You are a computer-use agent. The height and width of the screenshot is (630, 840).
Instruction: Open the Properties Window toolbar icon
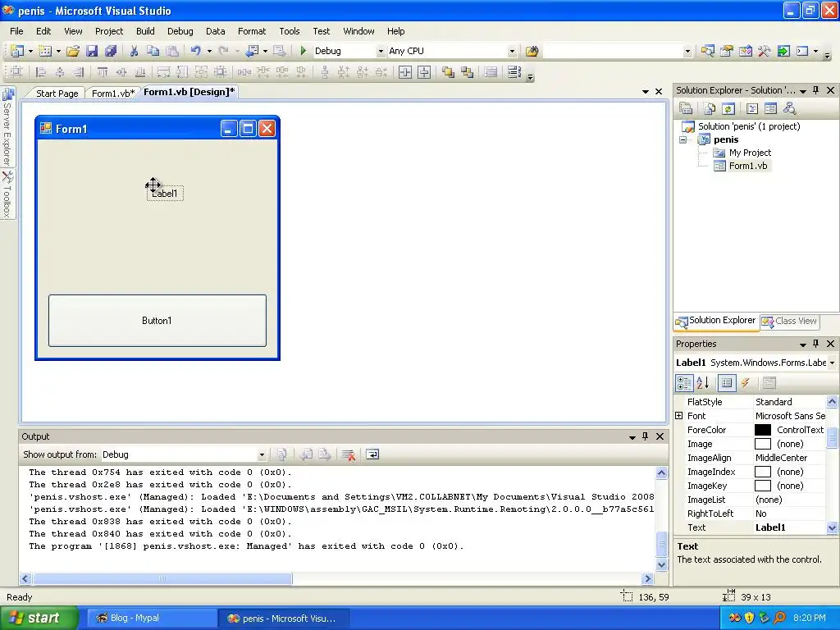click(727, 51)
